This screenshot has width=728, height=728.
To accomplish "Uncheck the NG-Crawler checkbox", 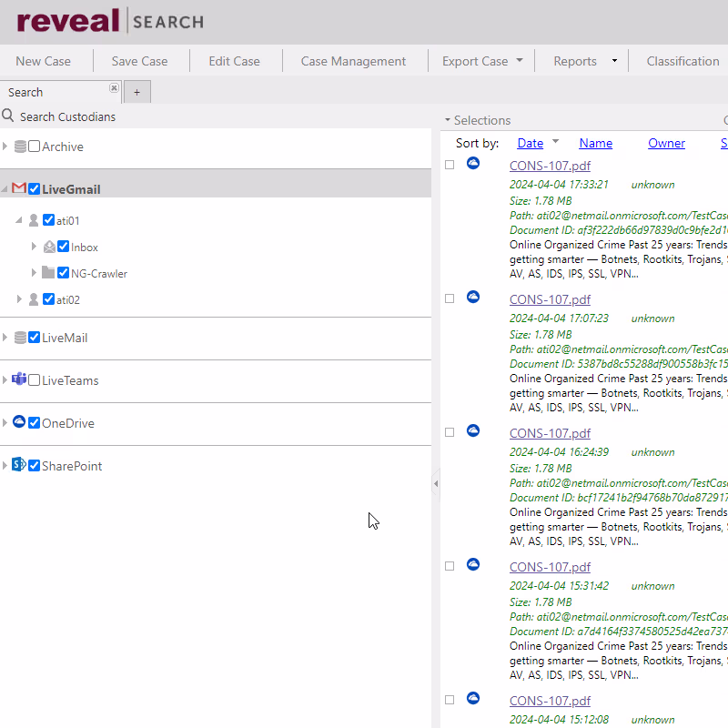I will 63,273.
